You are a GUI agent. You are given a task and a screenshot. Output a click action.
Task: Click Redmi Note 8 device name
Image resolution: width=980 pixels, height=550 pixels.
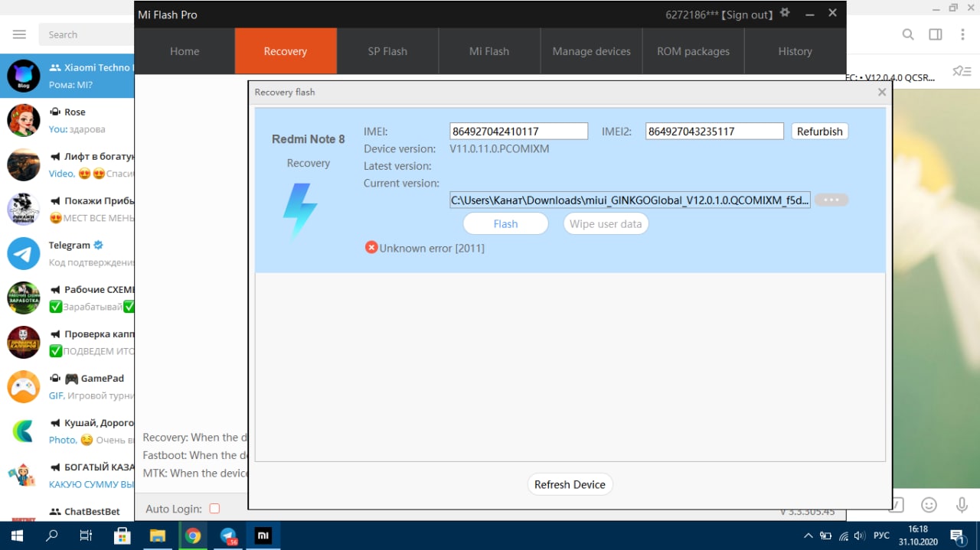(309, 138)
